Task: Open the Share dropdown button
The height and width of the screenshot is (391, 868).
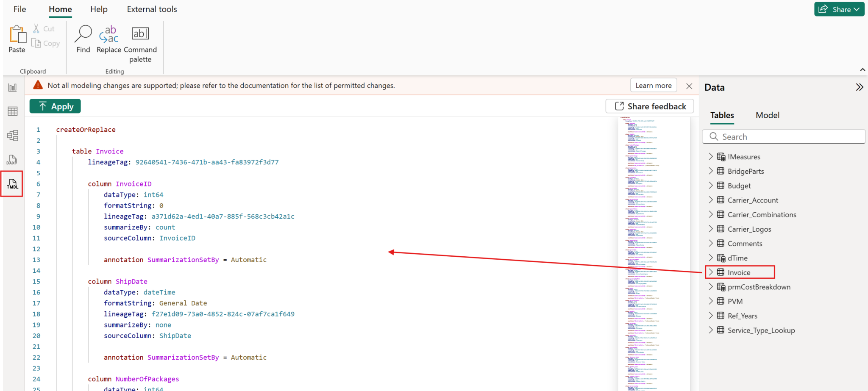Action: coord(839,9)
